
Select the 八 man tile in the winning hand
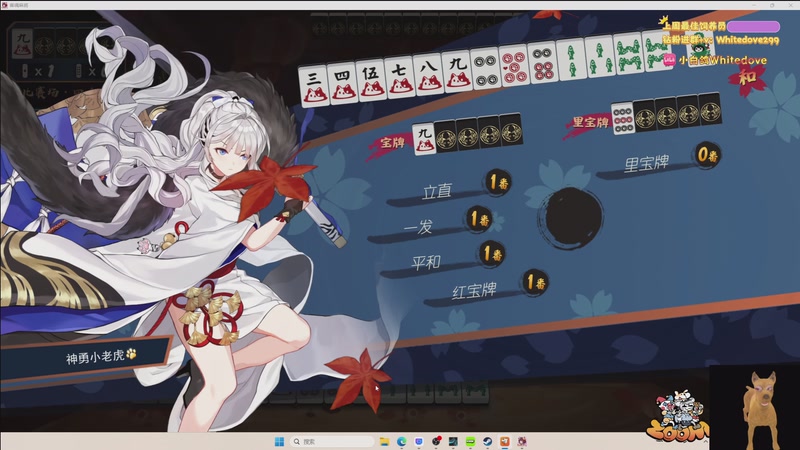[428, 73]
